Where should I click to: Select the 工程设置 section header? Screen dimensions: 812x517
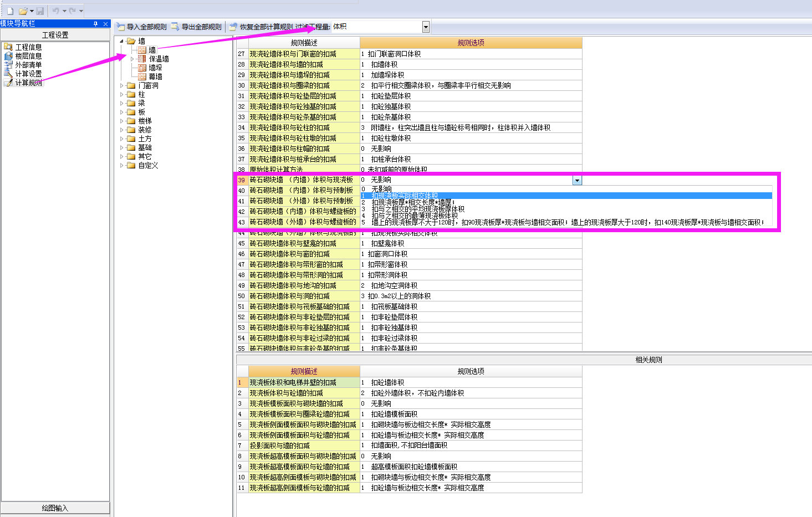click(x=55, y=35)
